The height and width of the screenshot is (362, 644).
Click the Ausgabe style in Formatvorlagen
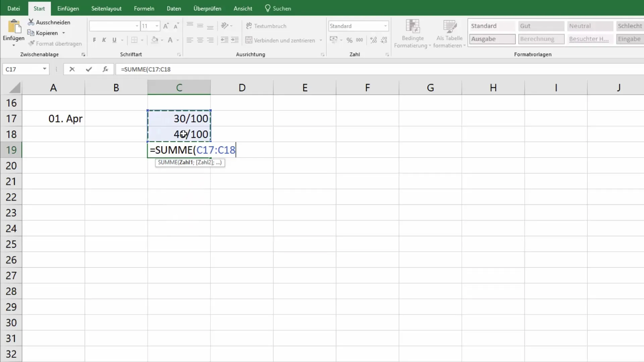[x=492, y=39]
